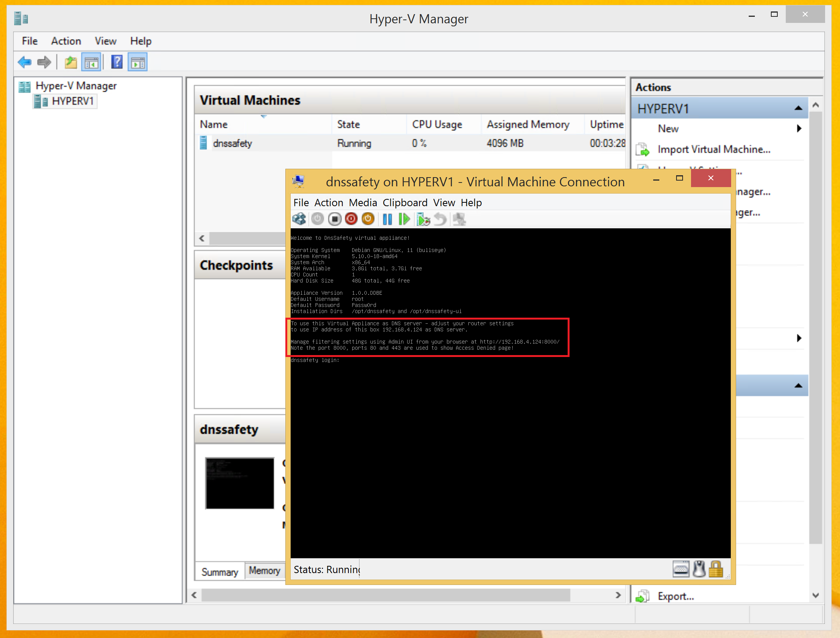Click the 4096 MB assigned memory cell
Image resolution: width=840 pixels, height=638 pixels.
point(505,143)
